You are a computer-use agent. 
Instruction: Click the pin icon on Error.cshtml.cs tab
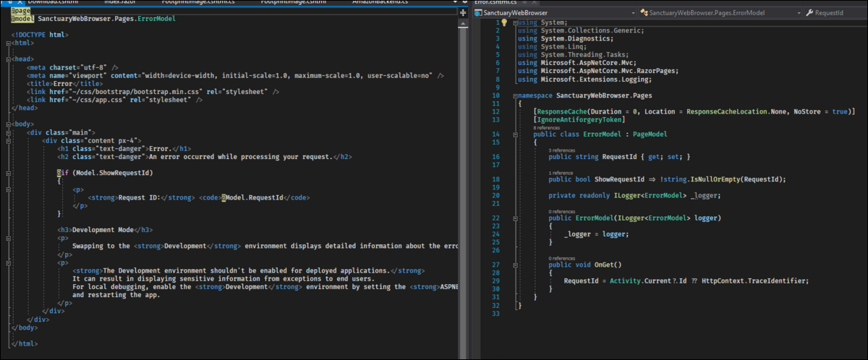point(524,3)
